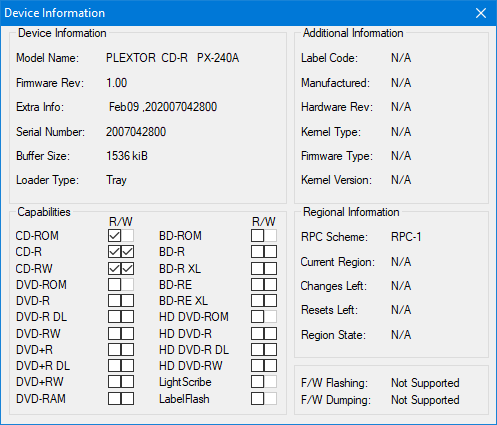497x425 pixels.
Task: Click the Current Region N/A value
Action: 401,262
